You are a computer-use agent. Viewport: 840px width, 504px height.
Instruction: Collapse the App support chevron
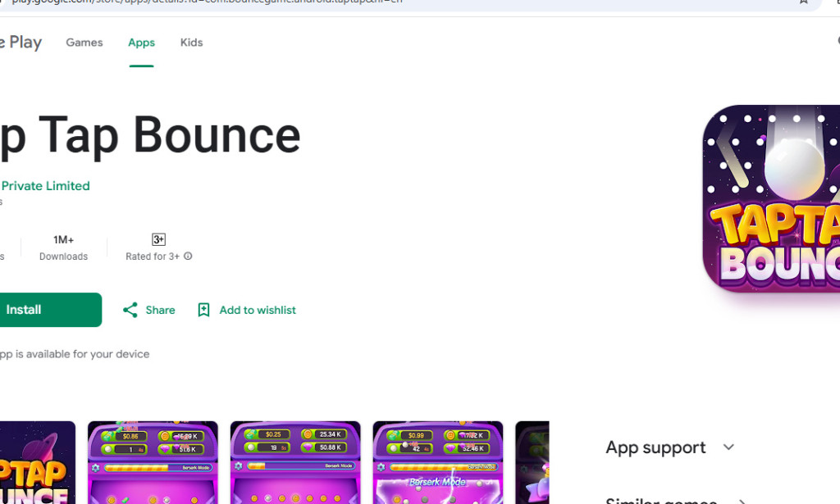[x=728, y=447]
